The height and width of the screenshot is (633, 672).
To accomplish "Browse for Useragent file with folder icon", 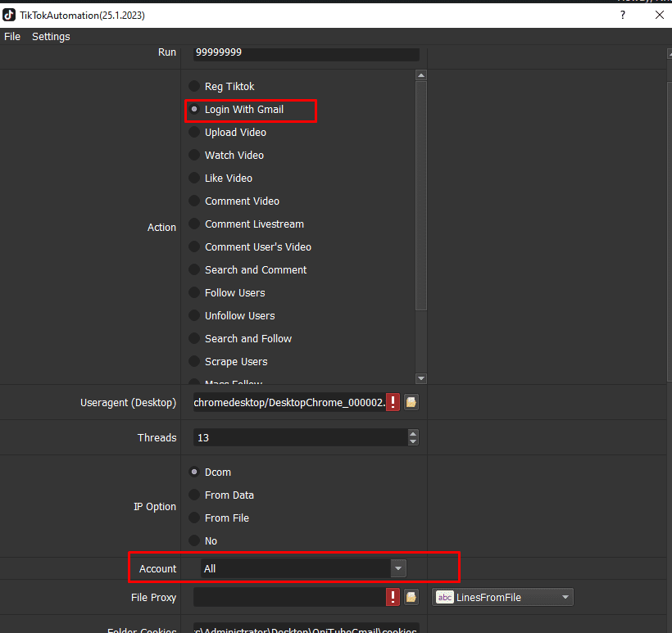I will pyautogui.click(x=411, y=402).
